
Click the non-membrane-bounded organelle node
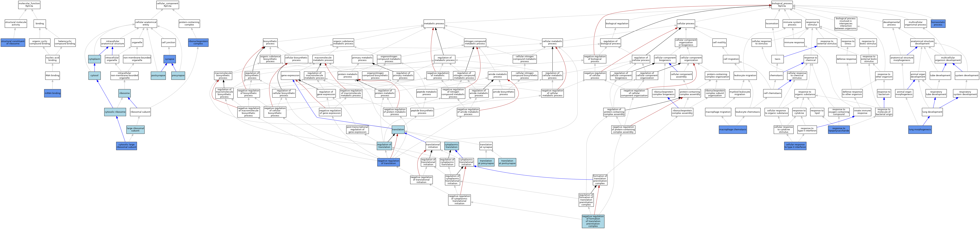coord(137,59)
